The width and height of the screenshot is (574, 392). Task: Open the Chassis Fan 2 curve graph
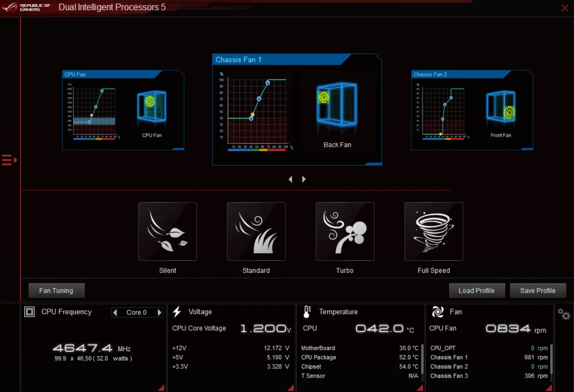(443, 112)
